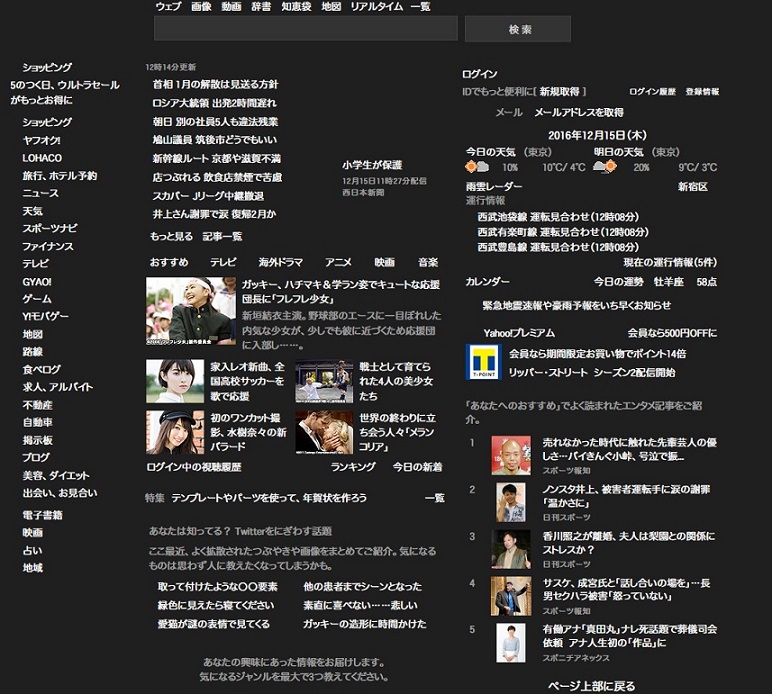
Task: Select the 知恵袋 search tab
Action: [x=296, y=6]
